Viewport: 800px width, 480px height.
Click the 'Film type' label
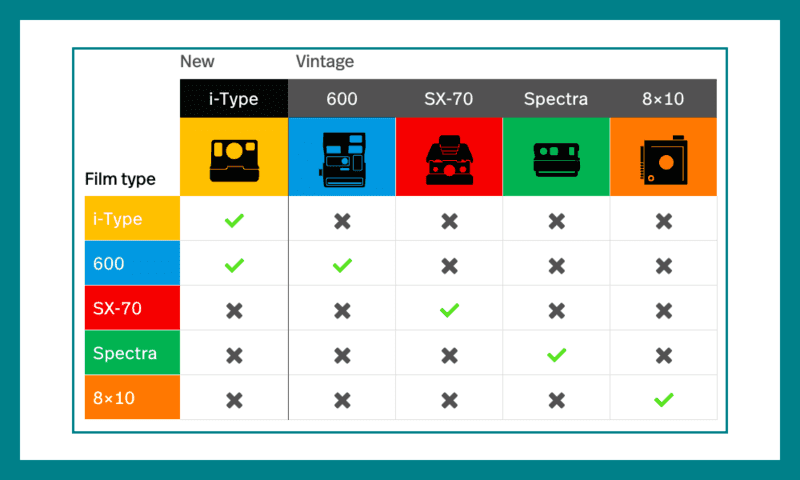tap(120, 179)
